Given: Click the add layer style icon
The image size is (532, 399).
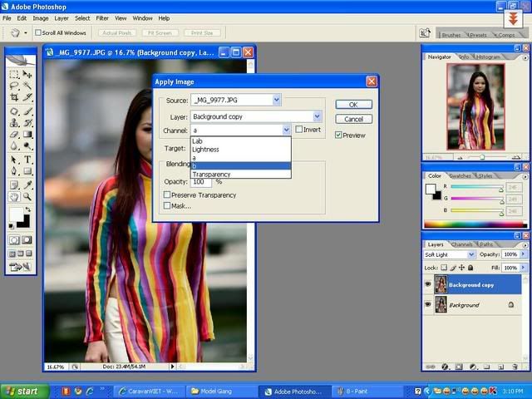Looking at the screenshot, I should (x=446, y=367).
